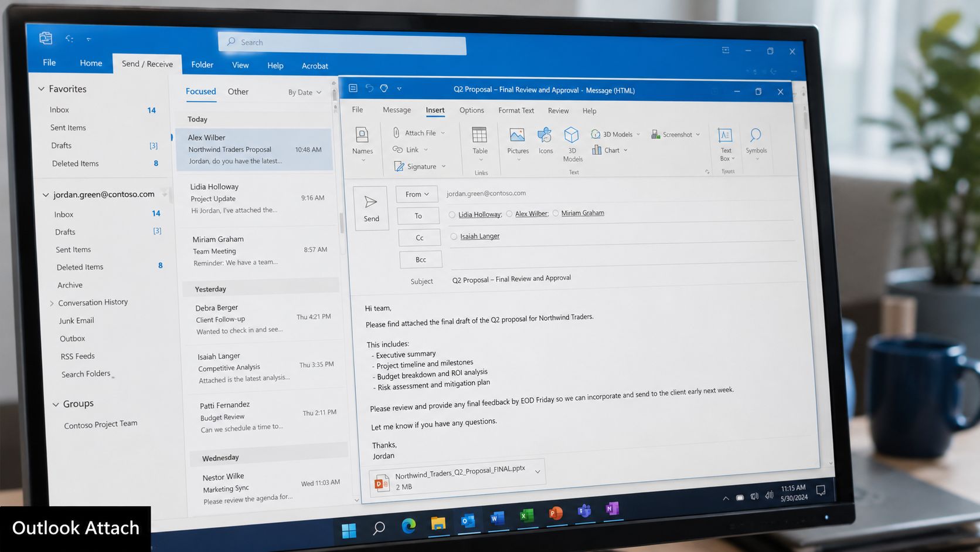Click the Attach File paperclip icon
This screenshot has width=980, height=552.
click(x=397, y=133)
